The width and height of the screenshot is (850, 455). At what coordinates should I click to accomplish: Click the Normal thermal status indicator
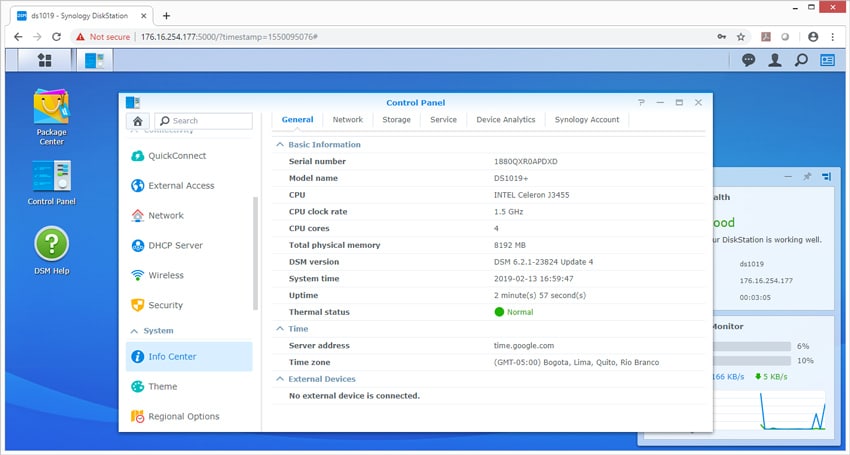(514, 312)
